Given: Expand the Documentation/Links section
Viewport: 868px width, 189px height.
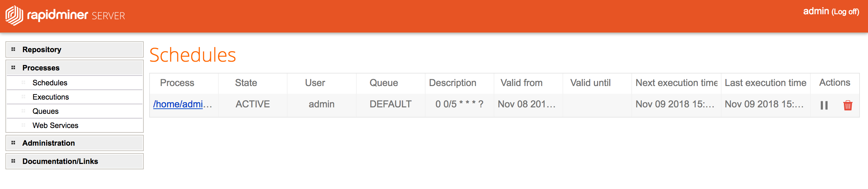Looking at the screenshot, I should tap(75, 161).
